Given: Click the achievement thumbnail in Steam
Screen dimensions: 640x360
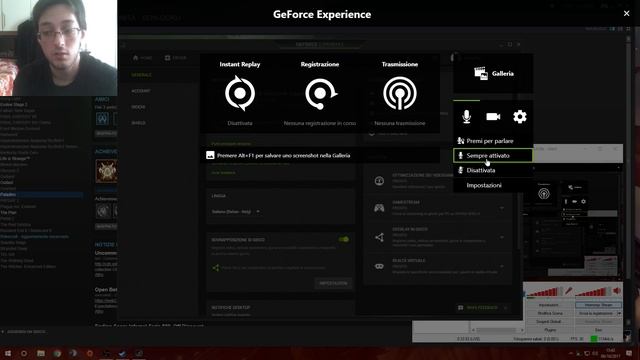Looking at the screenshot, I should [x=106, y=171].
